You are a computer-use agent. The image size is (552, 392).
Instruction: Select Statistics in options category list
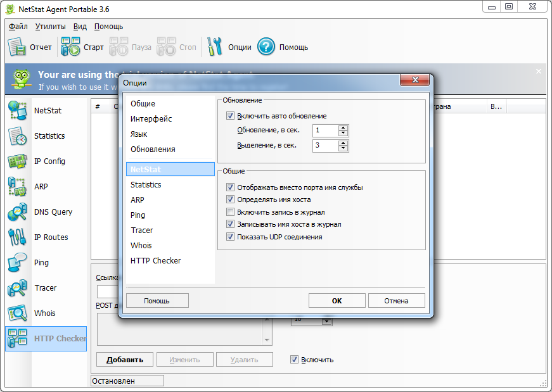pos(170,184)
